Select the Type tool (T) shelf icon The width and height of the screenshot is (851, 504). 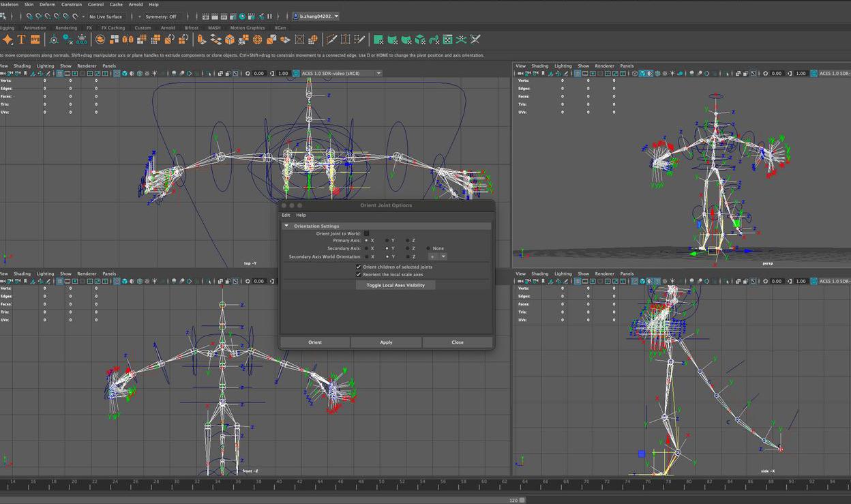coord(21,40)
